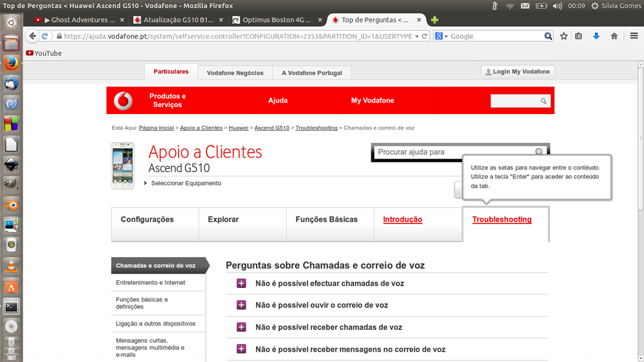
Task: Open the mail messaging indicator
Action: tap(525, 6)
